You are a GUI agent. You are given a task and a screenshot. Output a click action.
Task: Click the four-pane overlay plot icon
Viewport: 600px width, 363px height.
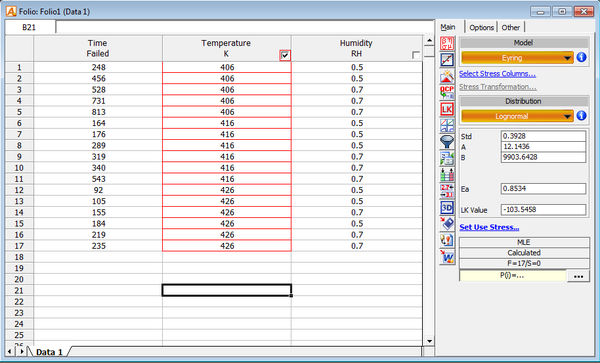click(447, 125)
